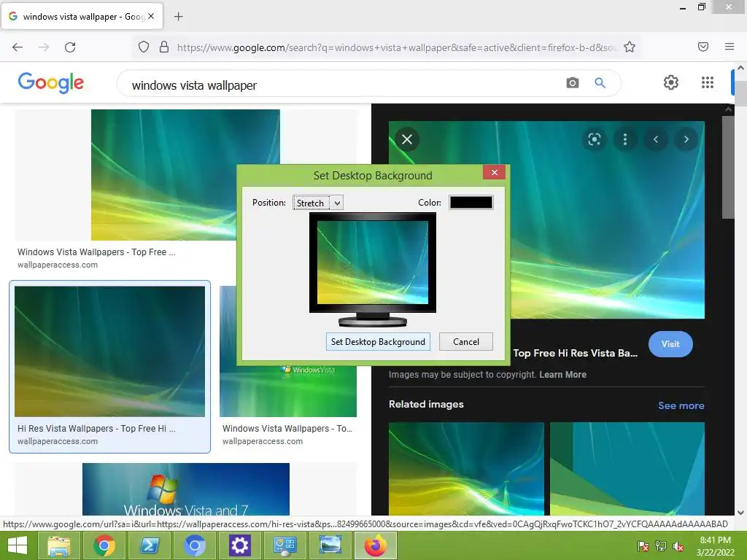Search by image camera icon

573,83
